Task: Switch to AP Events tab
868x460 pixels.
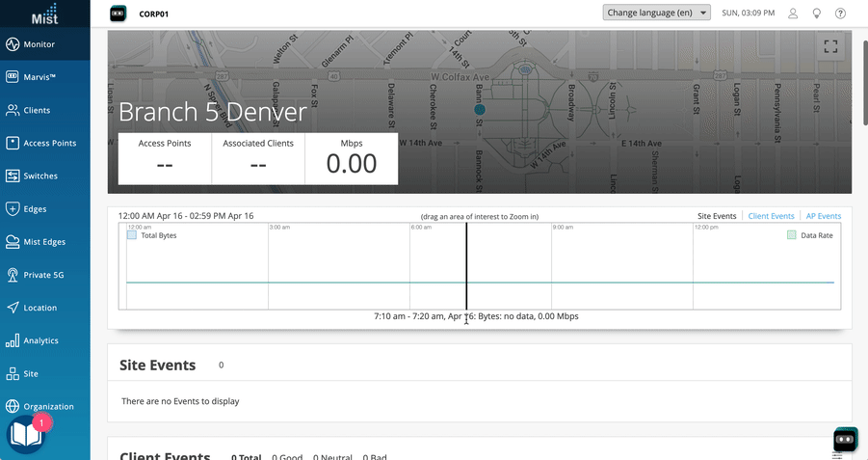Action: click(822, 216)
